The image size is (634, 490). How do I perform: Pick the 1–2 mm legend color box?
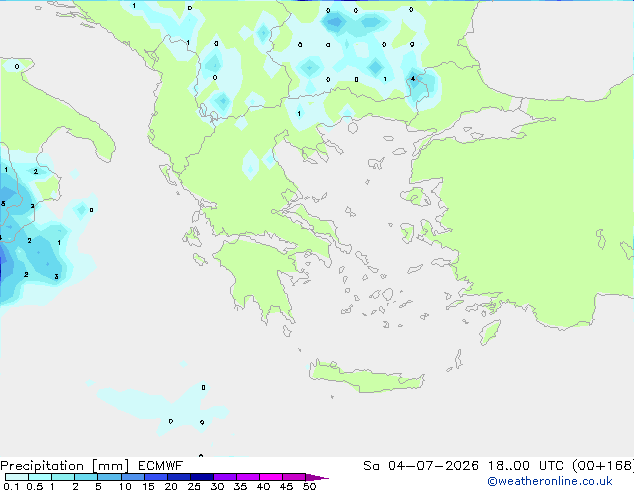63,477
